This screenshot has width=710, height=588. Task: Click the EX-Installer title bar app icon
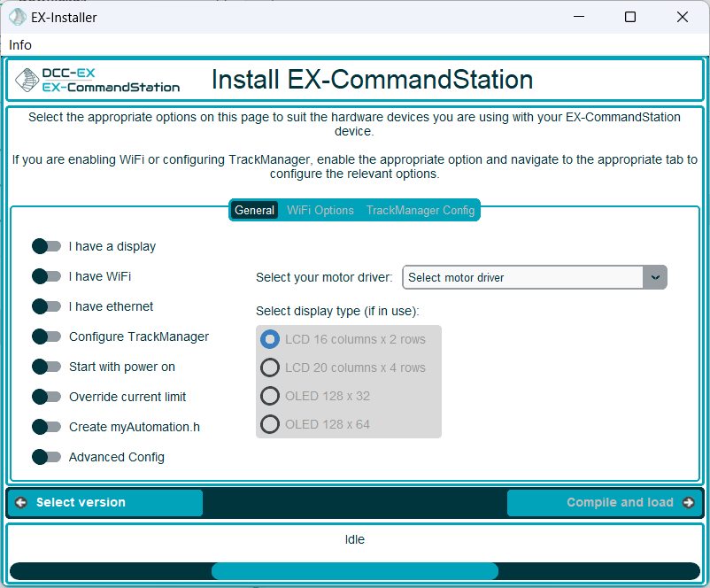(17, 17)
